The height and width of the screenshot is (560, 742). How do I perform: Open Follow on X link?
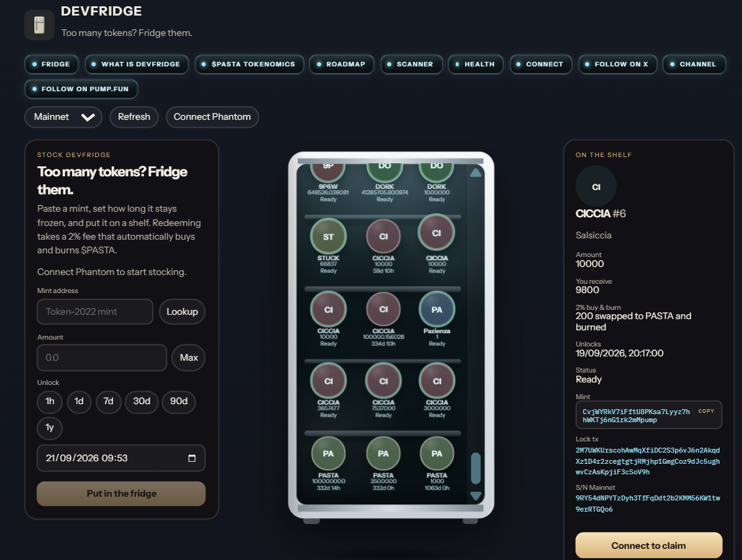pyautogui.click(x=617, y=65)
